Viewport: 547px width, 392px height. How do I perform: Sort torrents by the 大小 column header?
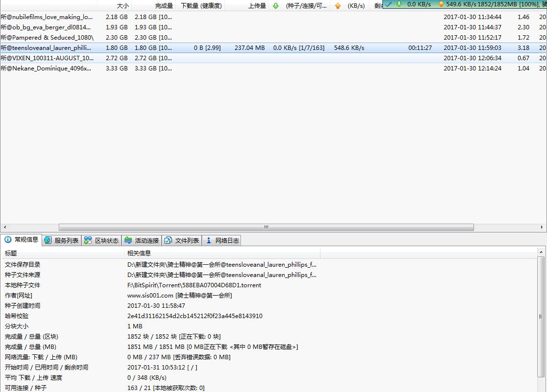pyautogui.click(x=122, y=6)
